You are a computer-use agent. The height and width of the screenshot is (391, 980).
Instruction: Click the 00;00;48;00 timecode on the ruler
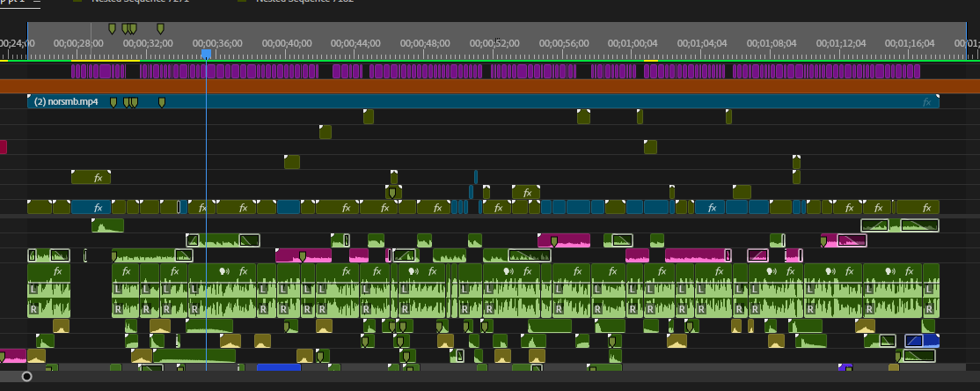(x=425, y=43)
